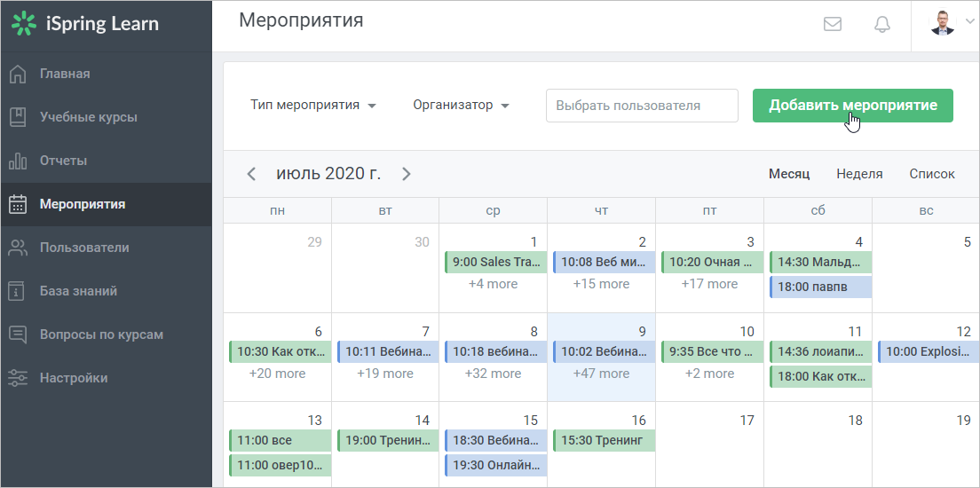
Task: Click Вопросы по курсам chat icon
Action: click(18, 335)
